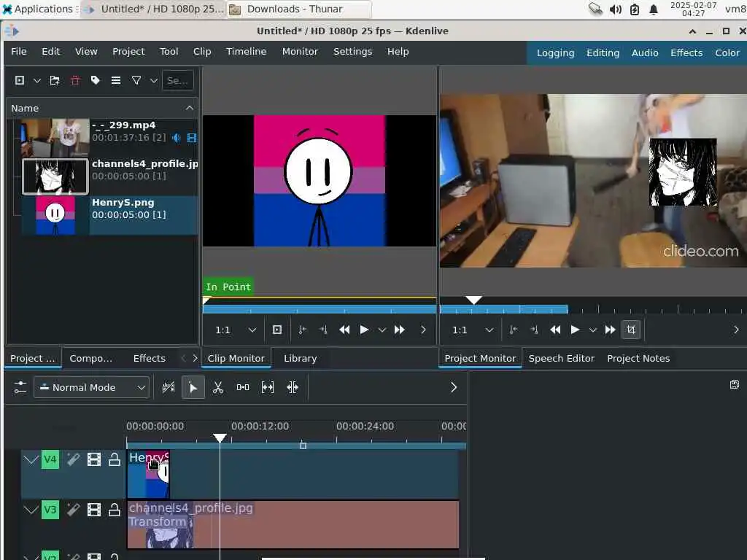Open the Normal Mode edit mode dropdown

pos(91,388)
